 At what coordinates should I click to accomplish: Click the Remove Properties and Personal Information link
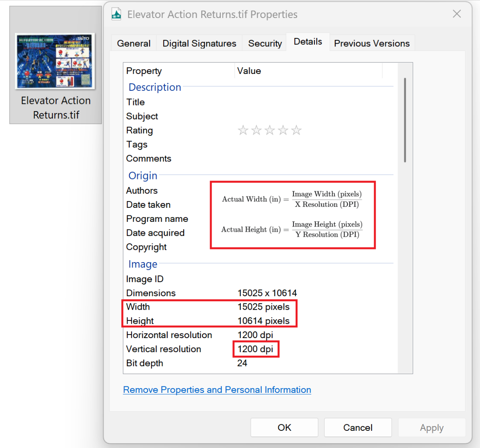click(x=217, y=390)
